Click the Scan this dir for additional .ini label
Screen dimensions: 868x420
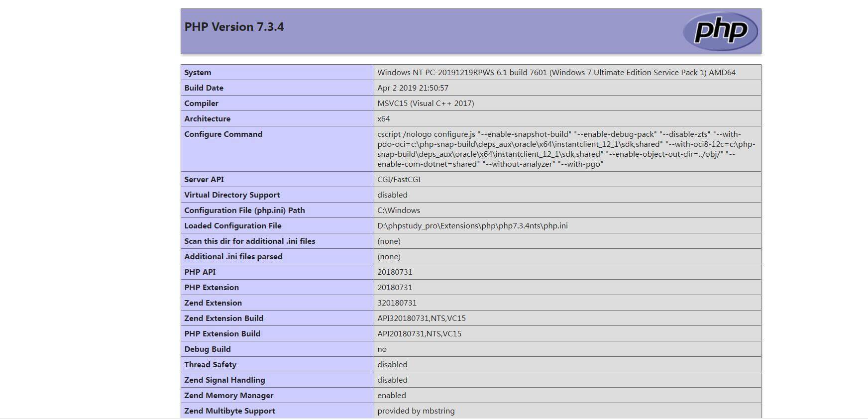point(249,241)
